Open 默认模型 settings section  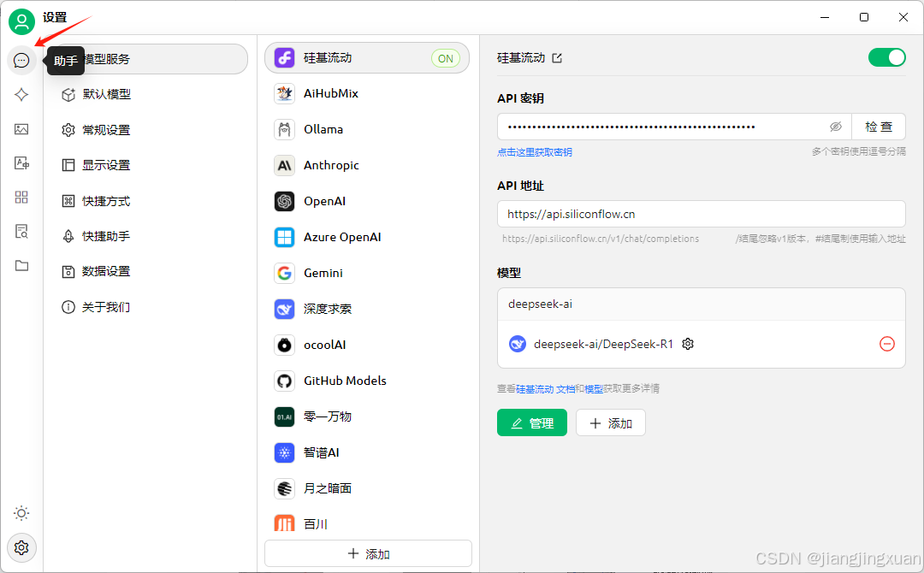pos(151,94)
